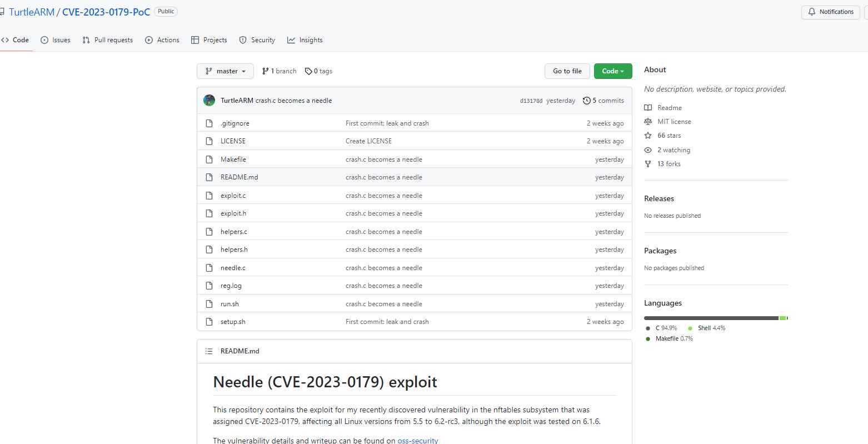Open README.md in the file list
The image size is (868, 444).
click(240, 177)
